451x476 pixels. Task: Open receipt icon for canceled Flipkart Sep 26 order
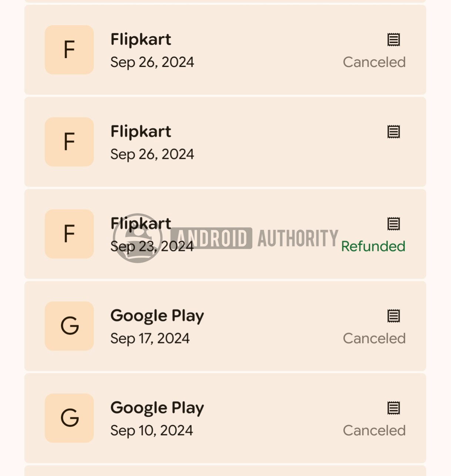click(x=394, y=40)
